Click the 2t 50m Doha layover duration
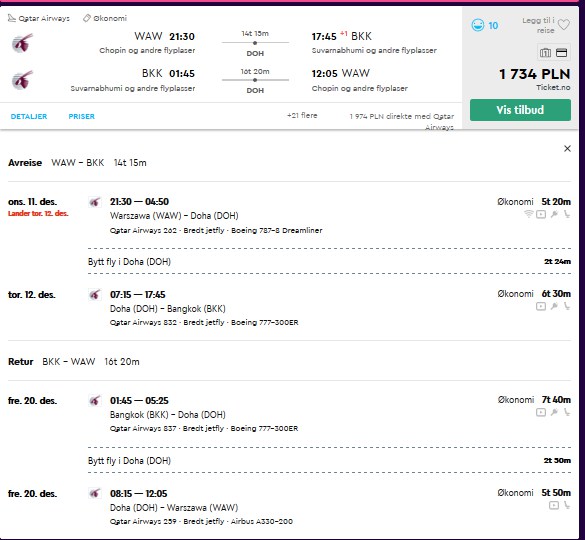 click(x=557, y=461)
